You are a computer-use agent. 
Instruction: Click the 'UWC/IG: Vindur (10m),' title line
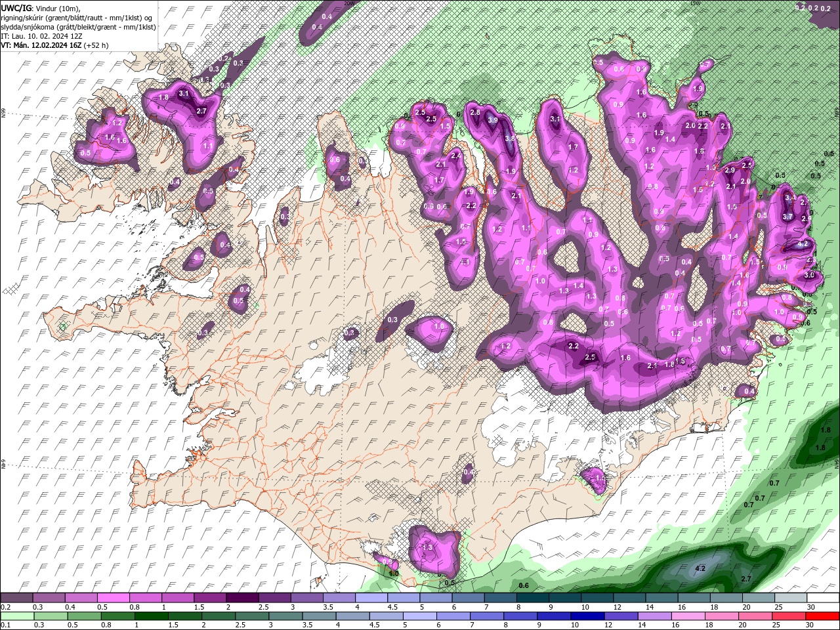40,8
